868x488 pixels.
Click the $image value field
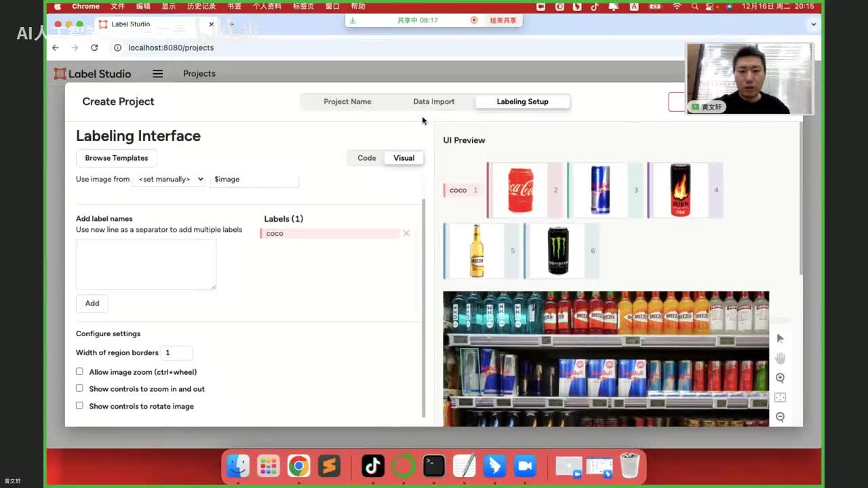coord(254,179)
